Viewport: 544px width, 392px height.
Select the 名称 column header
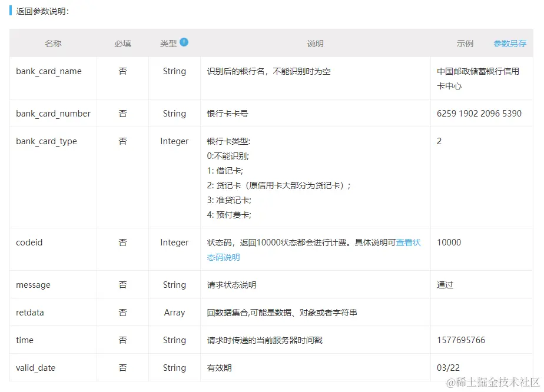[53, 43]
